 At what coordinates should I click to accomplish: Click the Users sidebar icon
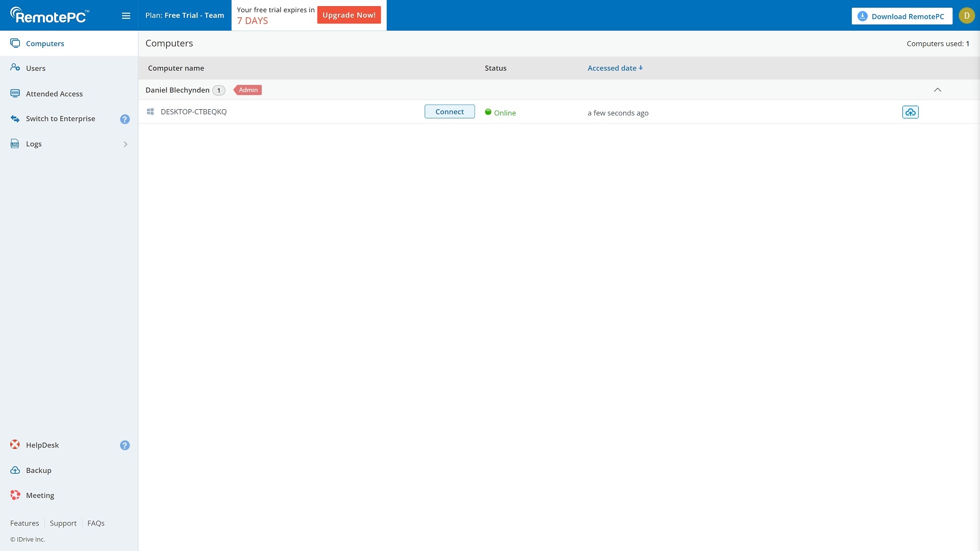(15, 68)
